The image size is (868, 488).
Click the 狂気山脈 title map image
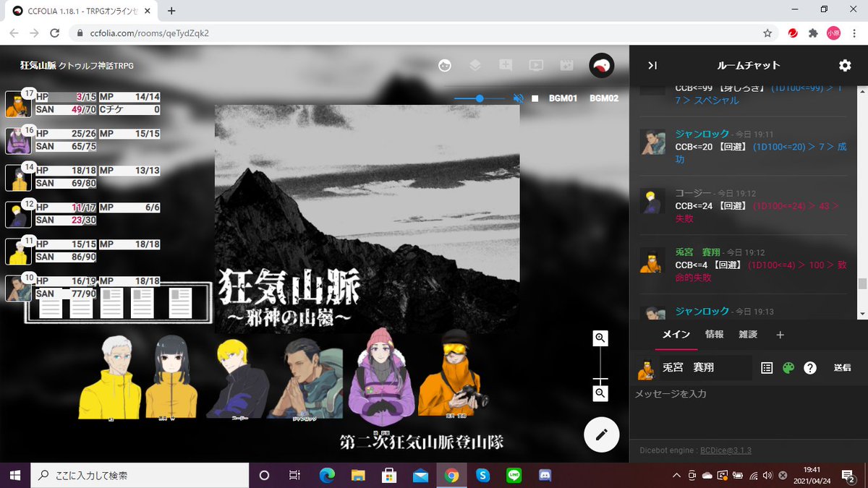[367, 219]
